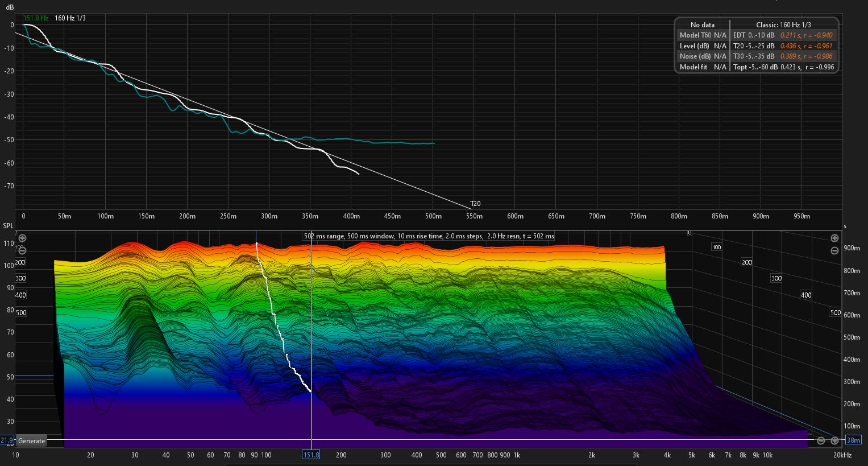Click the 300 time slice label on waterfall's left
The width and height of the screenshot is (868, 466).
pyautogui.click(x=21, y=278)
